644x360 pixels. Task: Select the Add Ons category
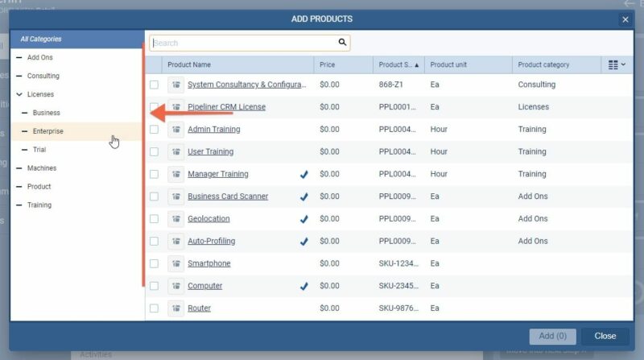(39, 57)
